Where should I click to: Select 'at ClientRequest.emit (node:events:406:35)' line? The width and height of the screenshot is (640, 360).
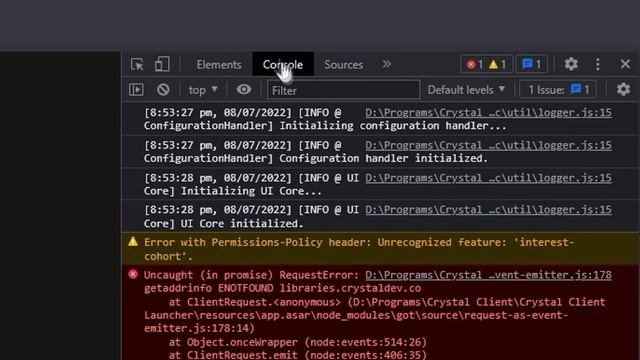click(x=298, y=355)
